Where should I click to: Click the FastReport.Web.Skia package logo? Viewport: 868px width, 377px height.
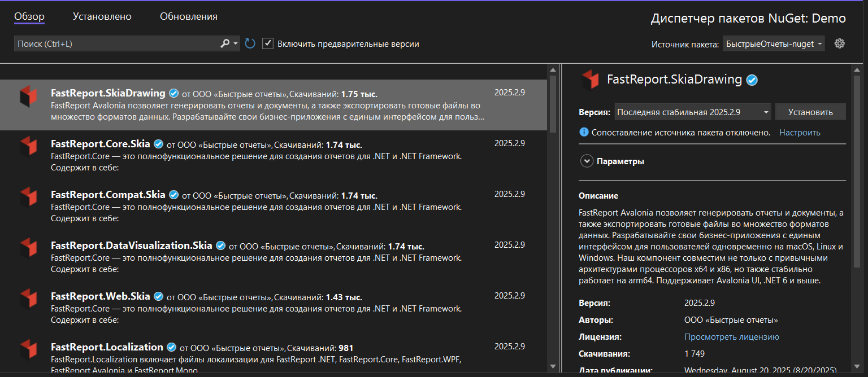pyautogui.click(x=28, y=299)
